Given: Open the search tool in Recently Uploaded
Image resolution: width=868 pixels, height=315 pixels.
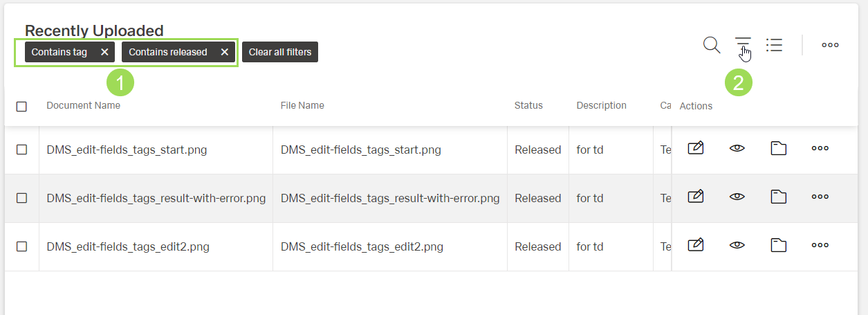Looking at the screenshot, I should tap(712, 46).
